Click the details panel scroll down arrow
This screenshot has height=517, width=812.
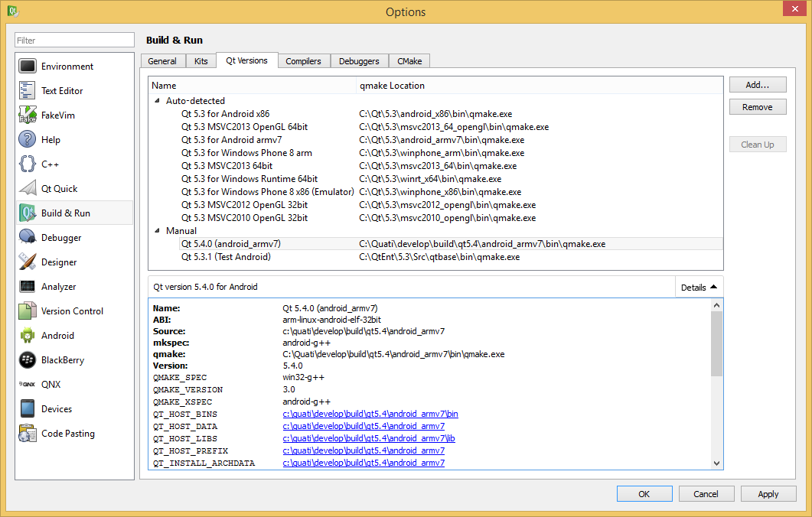(716, 463)
